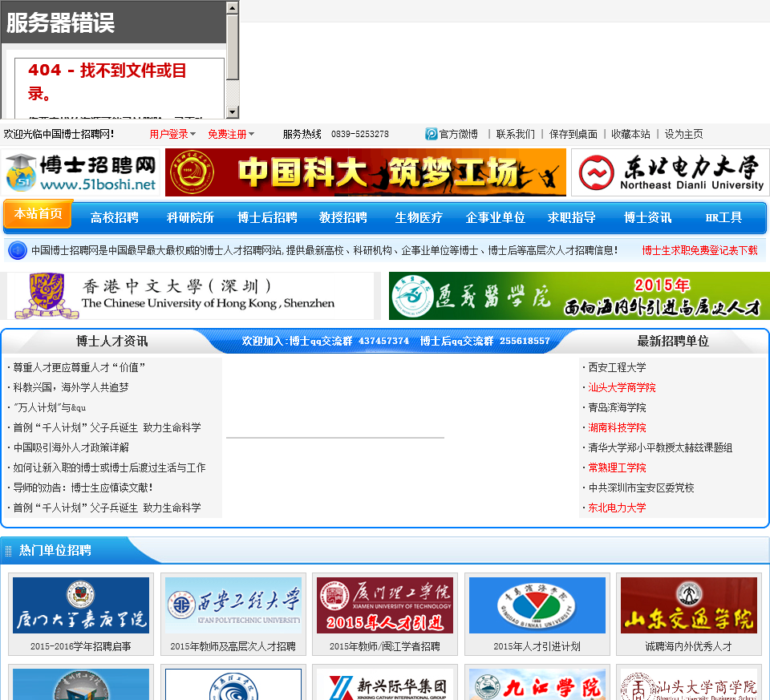Open 厦门大学嘉庚学院 recruitment card
Viewport: 770px width, 700px height.
pos(81,605)
